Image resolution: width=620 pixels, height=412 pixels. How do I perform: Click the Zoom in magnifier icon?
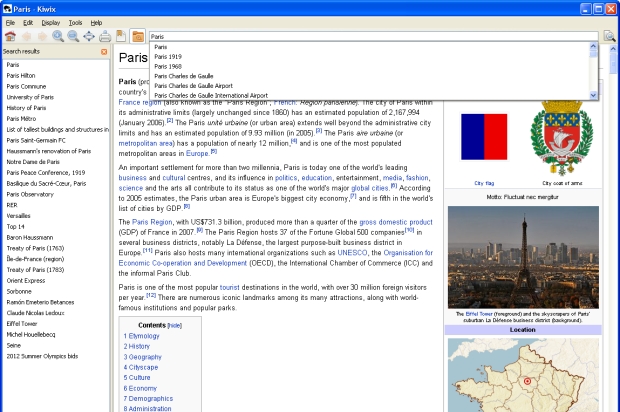[57, 36]
